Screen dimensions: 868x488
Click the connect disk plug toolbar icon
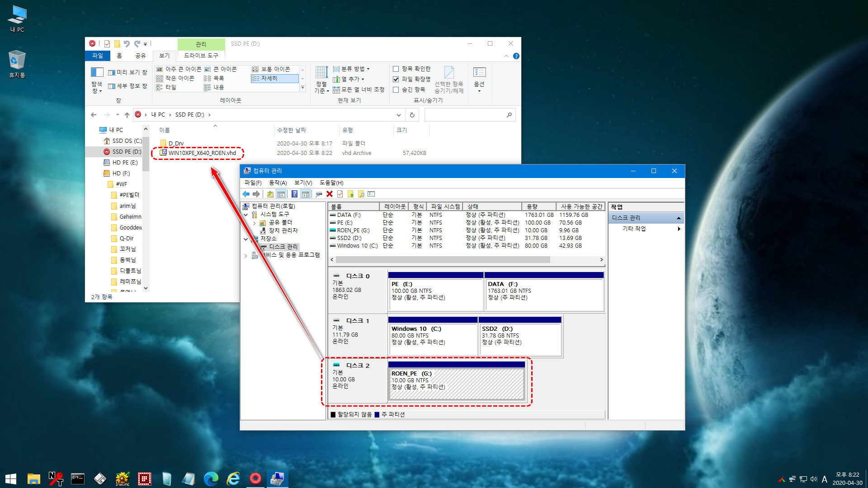pyautogui.click(x=319, y=194)
